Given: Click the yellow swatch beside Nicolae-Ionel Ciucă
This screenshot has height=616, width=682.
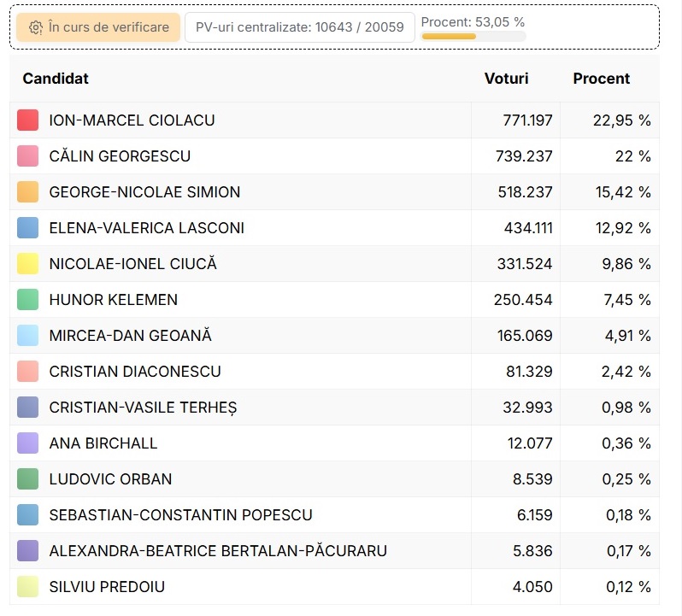Looking at the screenshot, I should pos(28,264).
